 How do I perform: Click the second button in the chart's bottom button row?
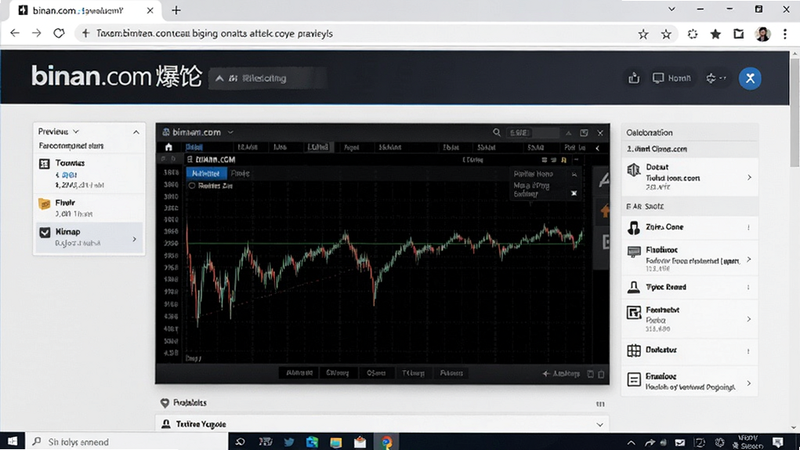pyautogui.click(x=338, y=373)
